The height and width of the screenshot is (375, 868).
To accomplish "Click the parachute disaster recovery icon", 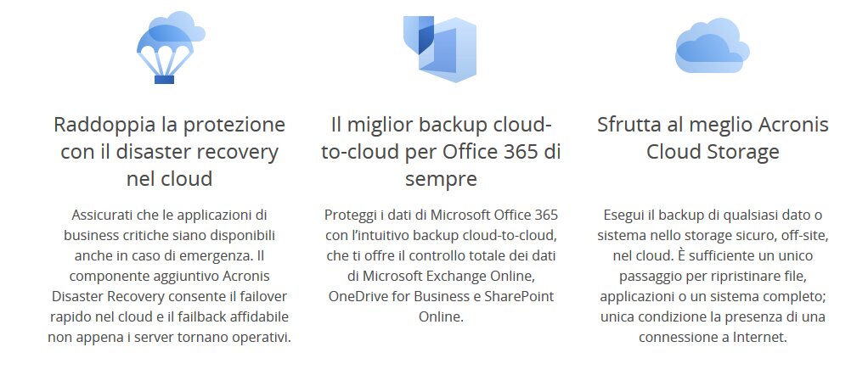I will [x=171, y=48].
